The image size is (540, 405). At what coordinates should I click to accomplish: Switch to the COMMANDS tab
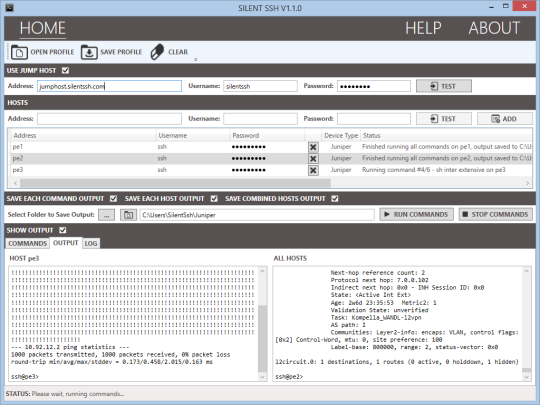(x=28, y=243)
